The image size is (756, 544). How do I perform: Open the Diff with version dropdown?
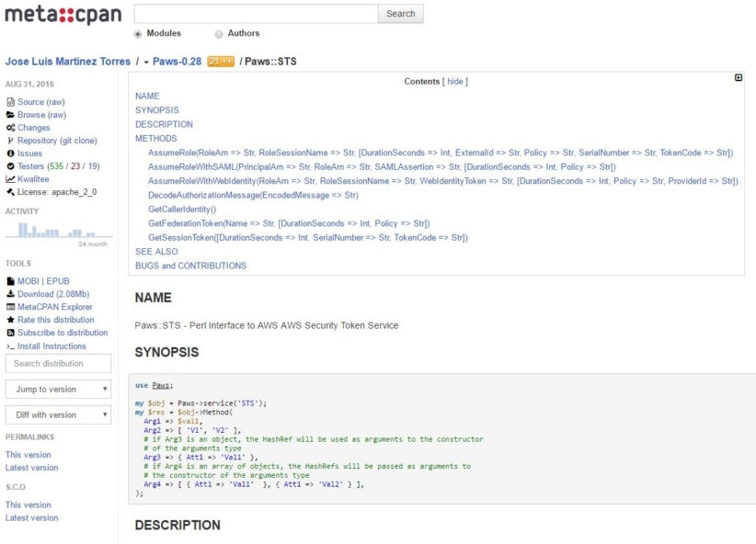point(58,414)
